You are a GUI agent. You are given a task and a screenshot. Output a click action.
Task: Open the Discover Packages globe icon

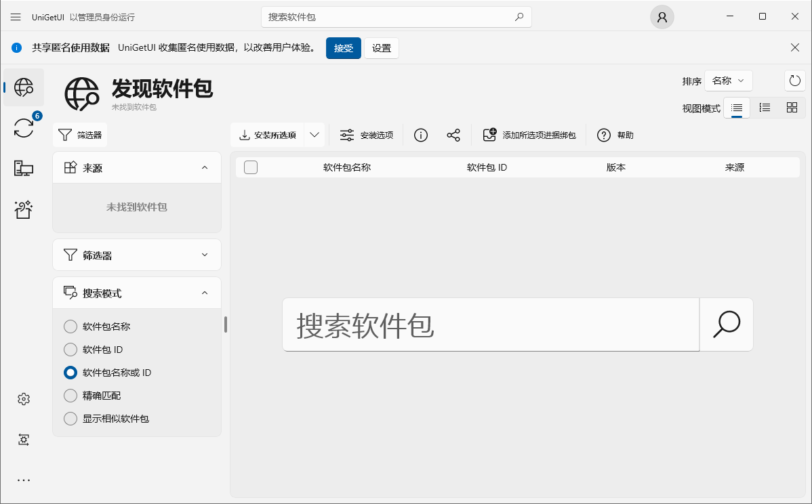point(24,87)
